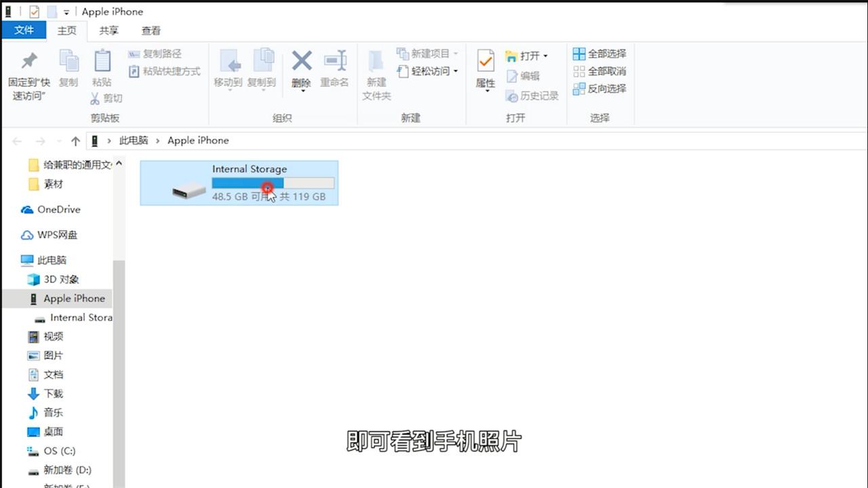Select the Internal Storage drive icon

189,190
